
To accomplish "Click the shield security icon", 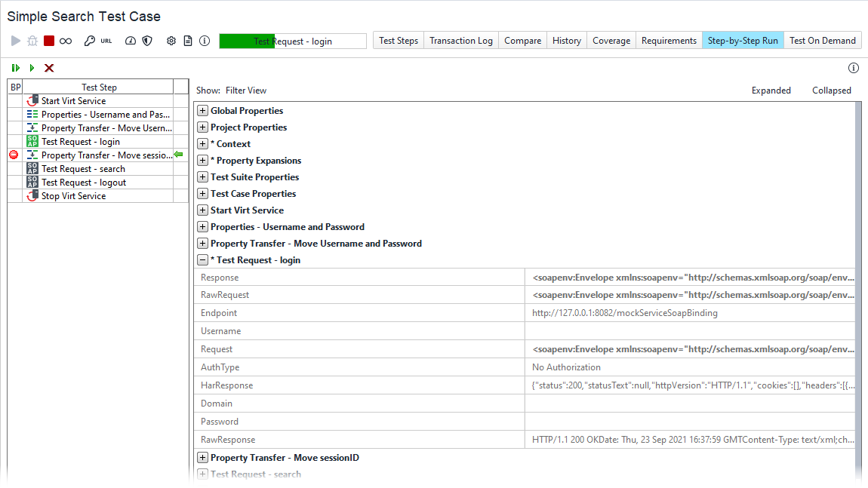I will (x=146, y=39).
